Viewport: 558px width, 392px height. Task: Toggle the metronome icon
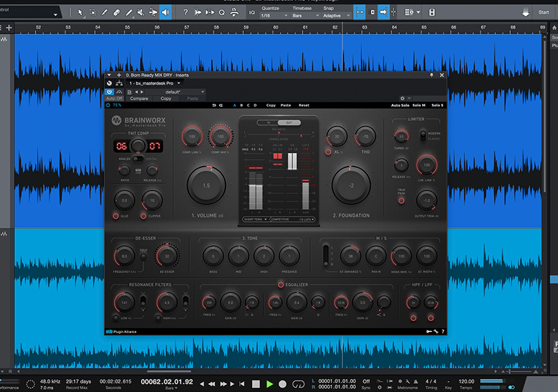416,381
